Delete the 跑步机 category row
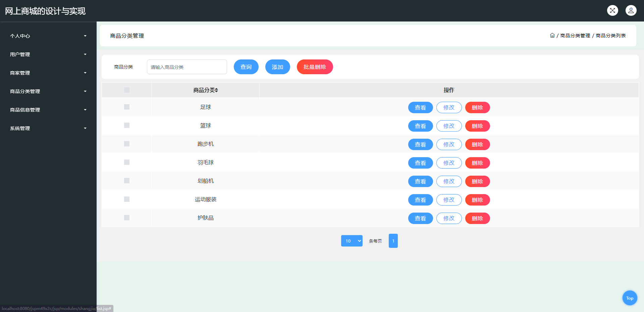 478,144
